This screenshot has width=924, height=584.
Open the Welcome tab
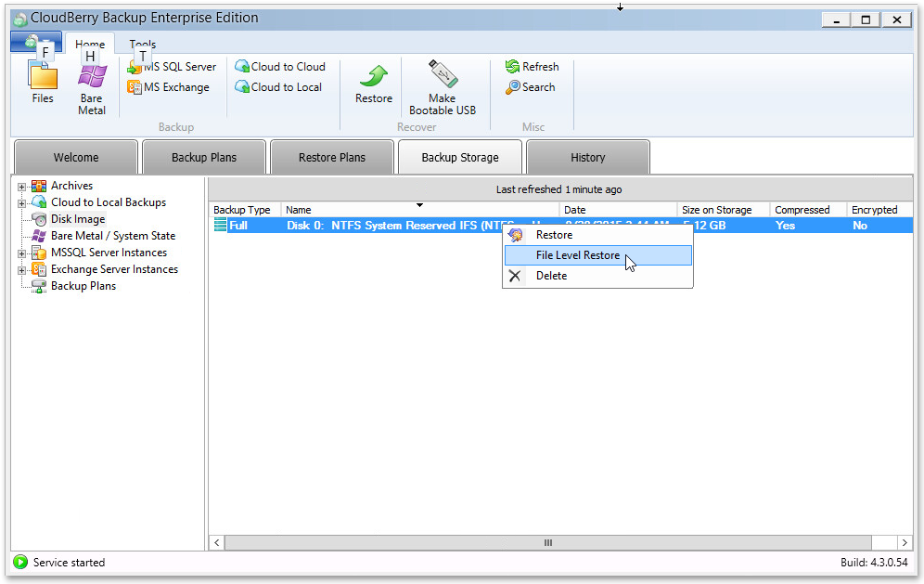(x=76, y=158)
